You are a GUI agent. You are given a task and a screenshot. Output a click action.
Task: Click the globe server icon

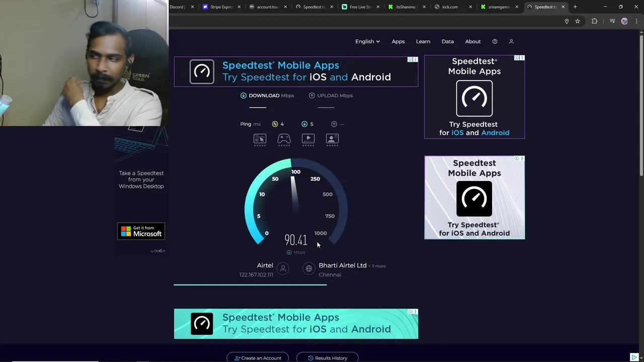coord(309,268)
